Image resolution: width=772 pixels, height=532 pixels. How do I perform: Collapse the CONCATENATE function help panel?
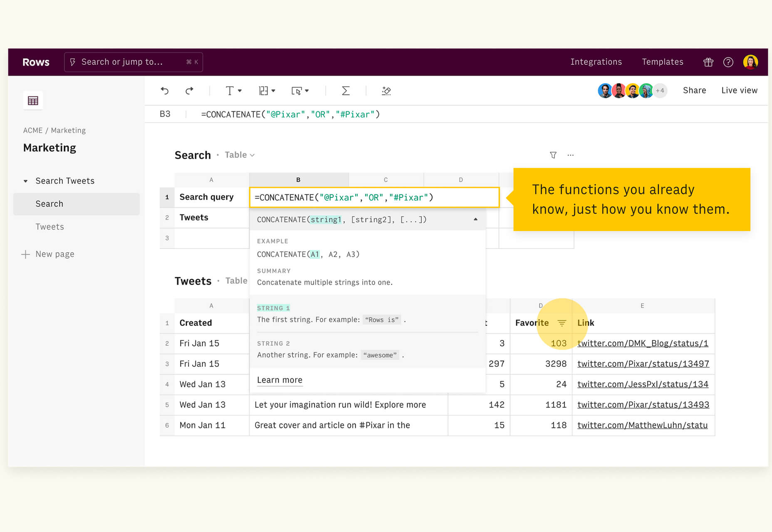475,219
